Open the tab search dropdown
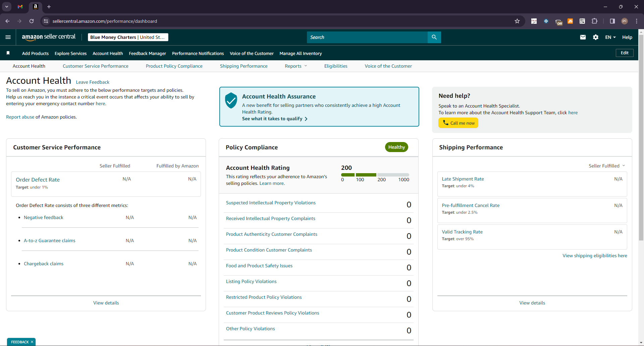 click(6, 7)
